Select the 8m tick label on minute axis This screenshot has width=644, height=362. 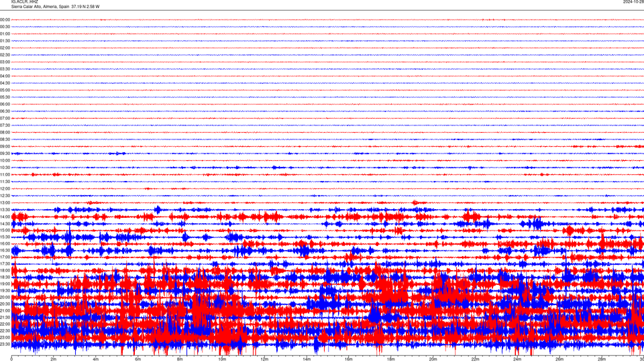tap(180, 359)
